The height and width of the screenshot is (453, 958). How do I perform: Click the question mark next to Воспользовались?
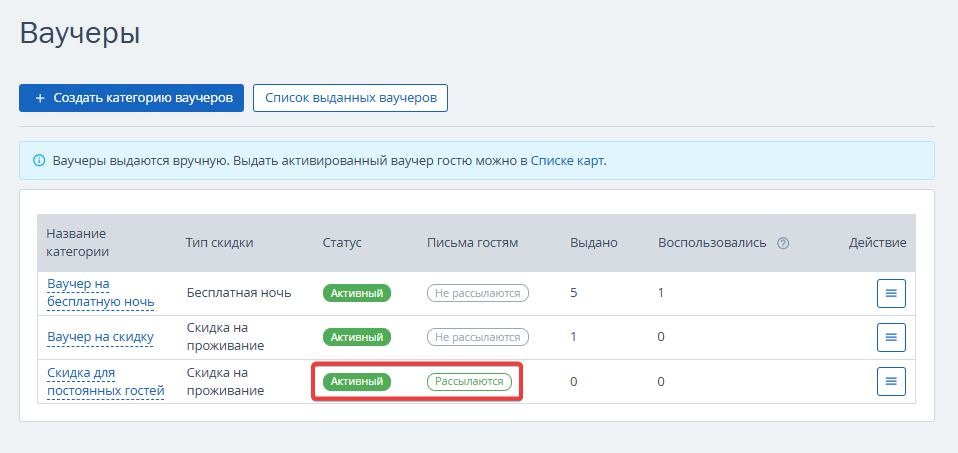pos(783,243)
